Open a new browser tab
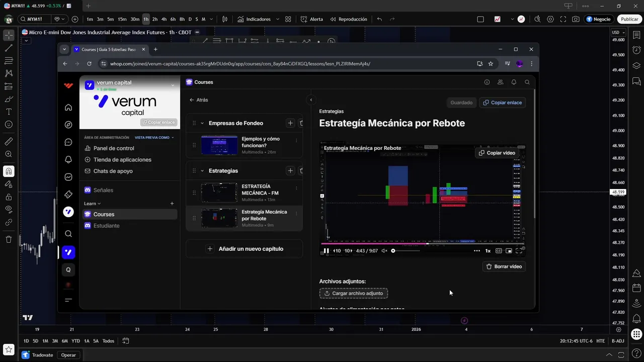The image size is (644, 362). (x=155, y=49)
